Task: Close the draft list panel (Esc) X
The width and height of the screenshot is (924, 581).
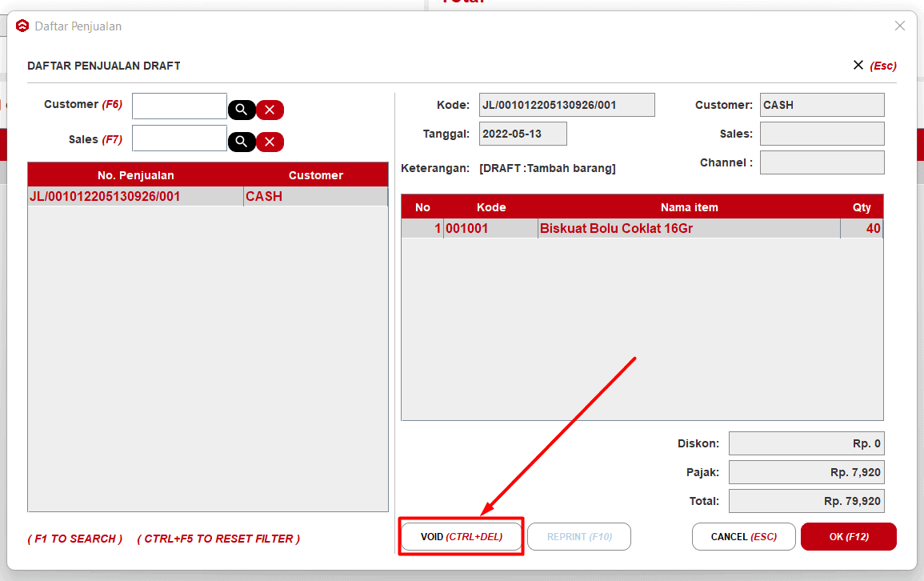Action: 858,65
